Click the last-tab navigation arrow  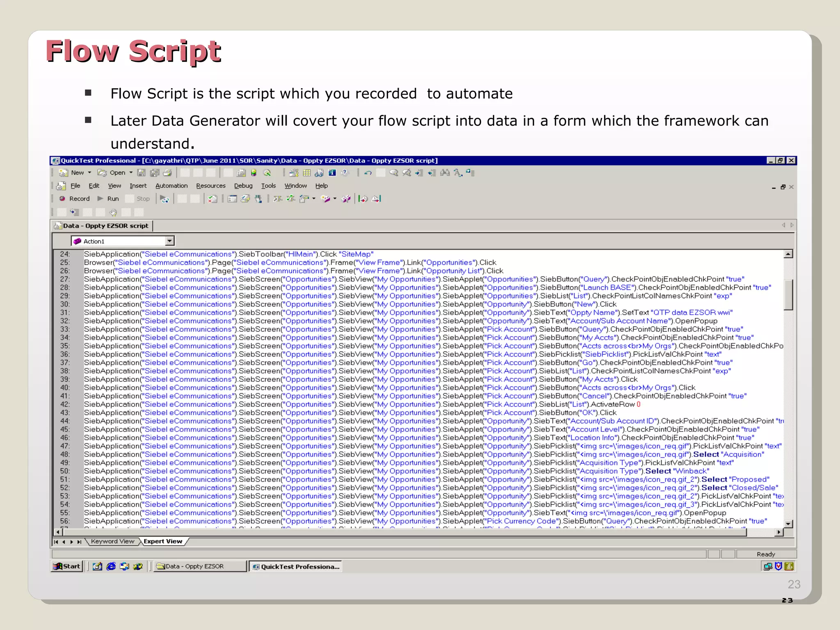[x=79, y=542]
